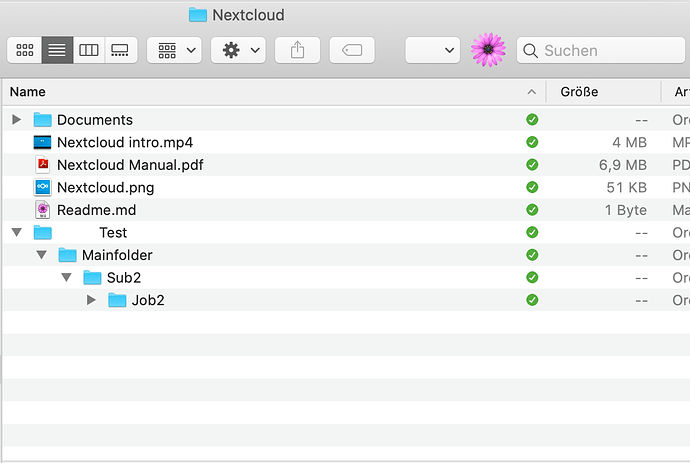Select the Mainfolder folder icon
Screen dimensions: 690x463
click(x=67, y=254)
